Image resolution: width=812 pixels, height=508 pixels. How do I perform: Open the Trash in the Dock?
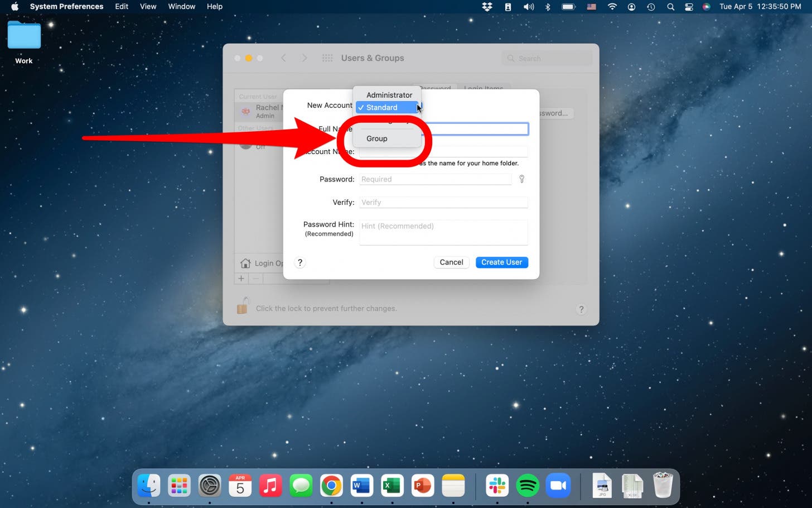[663, 485]
